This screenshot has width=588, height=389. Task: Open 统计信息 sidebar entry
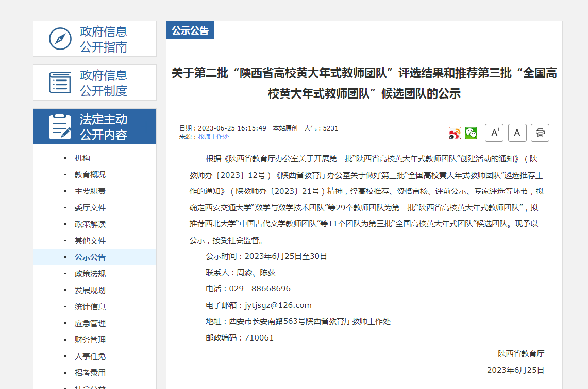90,307
